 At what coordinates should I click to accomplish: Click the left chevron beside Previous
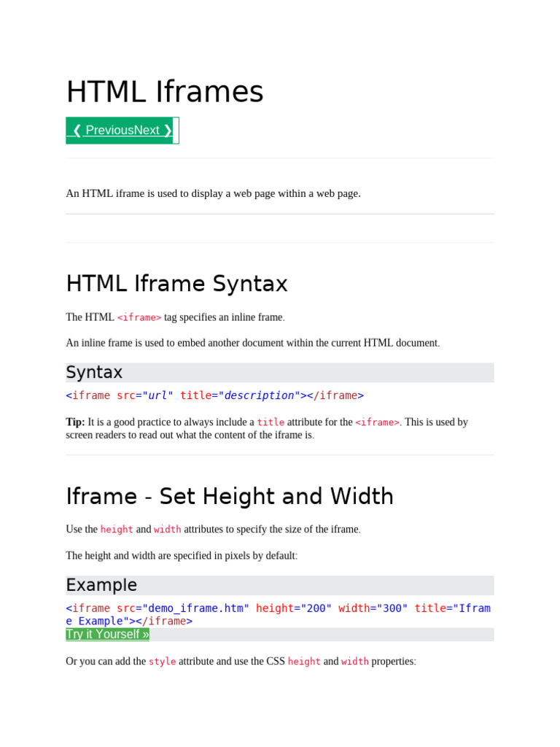point(77,131)
